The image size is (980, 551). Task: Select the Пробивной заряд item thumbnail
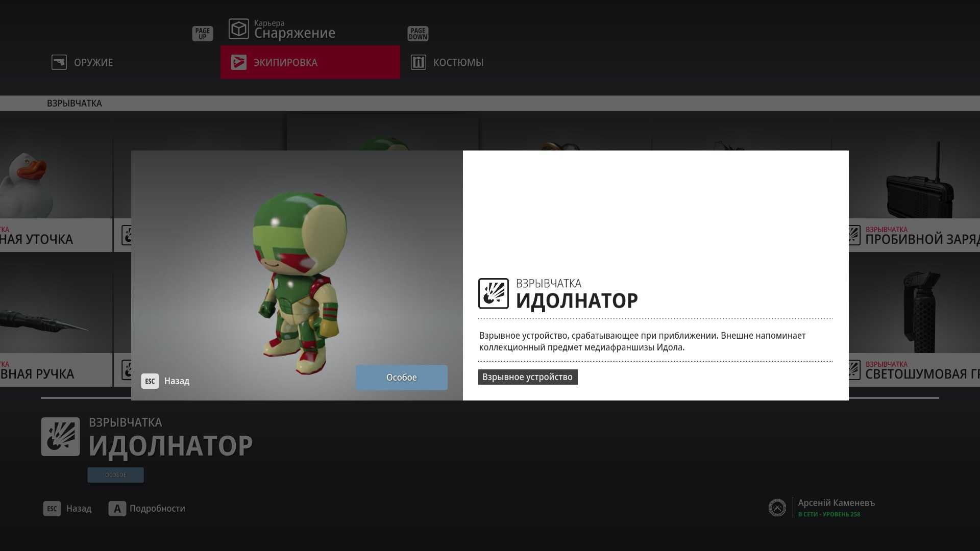tap(919, 181)
